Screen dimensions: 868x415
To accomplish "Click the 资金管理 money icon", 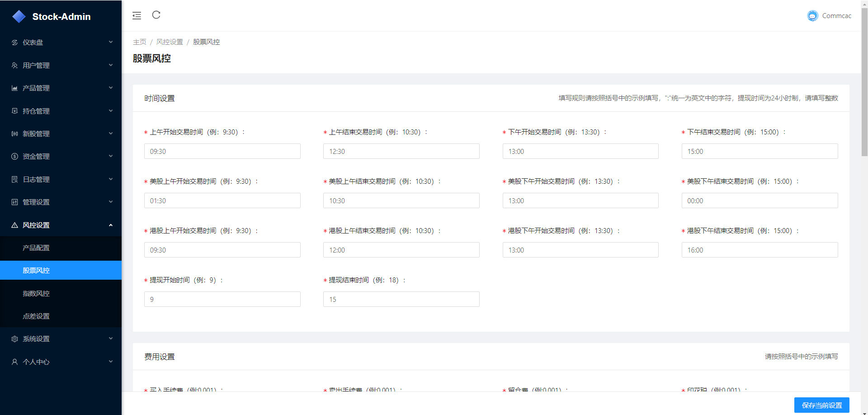I will (14, 157).
